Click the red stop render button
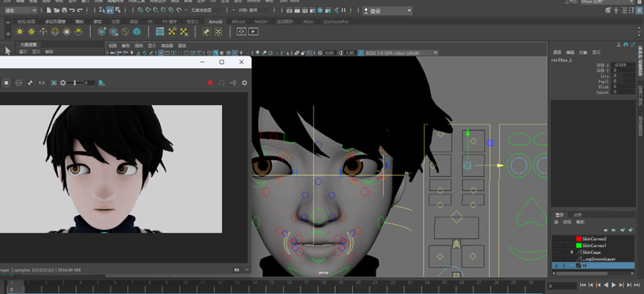This screenshot has width=644, height=294. click(x=210, y=83)
